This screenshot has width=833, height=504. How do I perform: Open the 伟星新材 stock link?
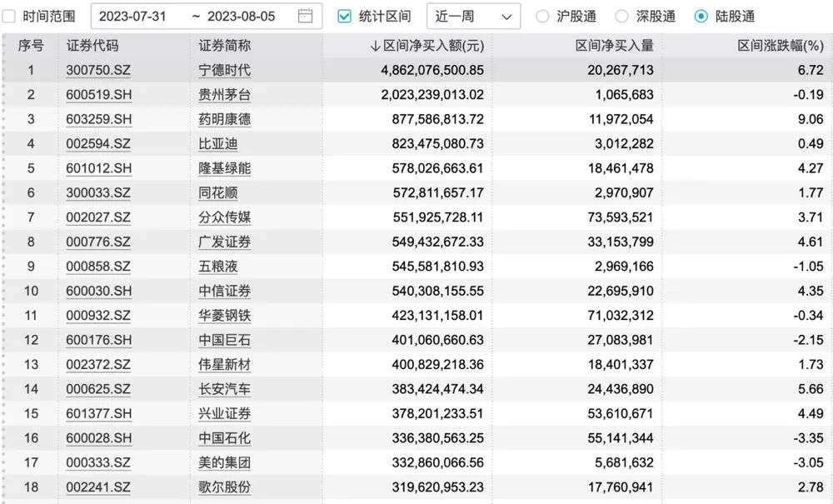click(224, 364)
